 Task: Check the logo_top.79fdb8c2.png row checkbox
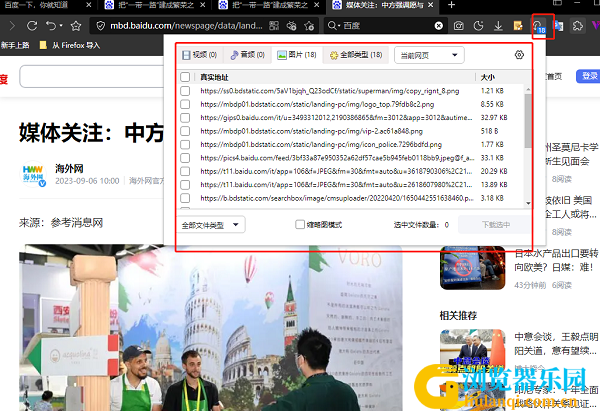185,104
